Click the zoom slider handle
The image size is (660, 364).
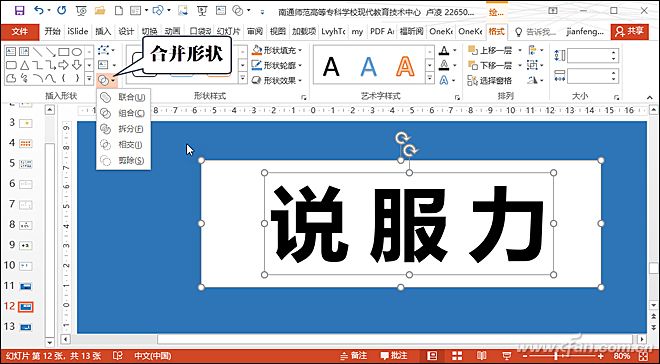pyautogui.click(x=556, y=356)
